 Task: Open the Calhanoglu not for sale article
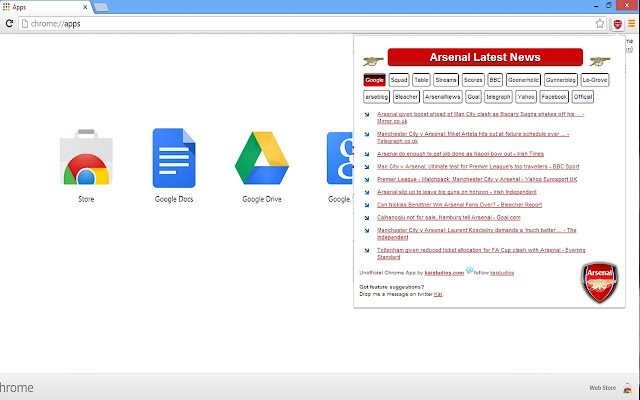coord(449,218)
